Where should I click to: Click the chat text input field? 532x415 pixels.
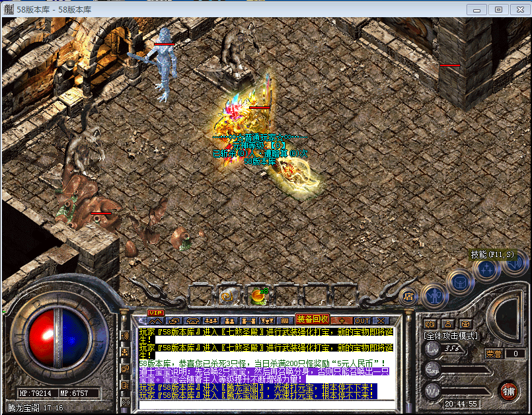267,405
